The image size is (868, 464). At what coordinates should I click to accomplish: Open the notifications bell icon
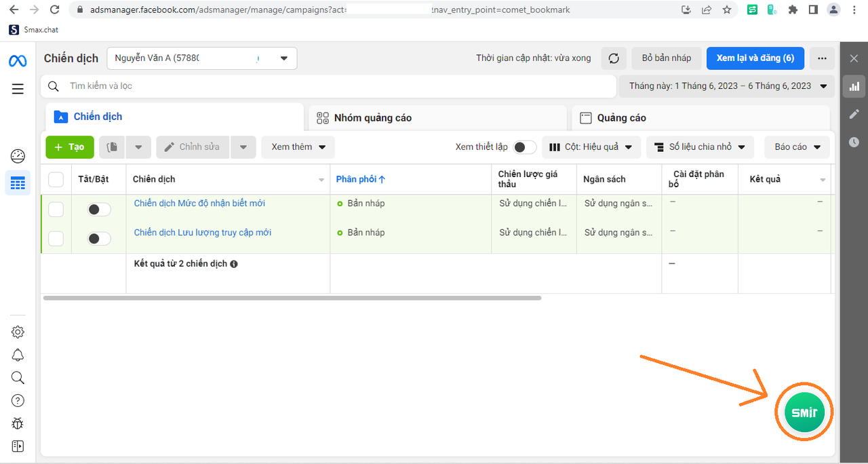pos(18,355)
